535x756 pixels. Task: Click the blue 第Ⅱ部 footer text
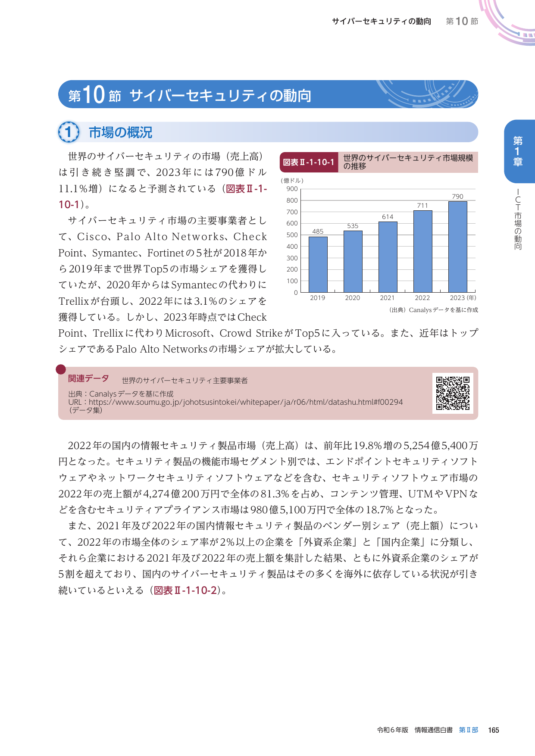pyautogui.click(x=468, y=730)
